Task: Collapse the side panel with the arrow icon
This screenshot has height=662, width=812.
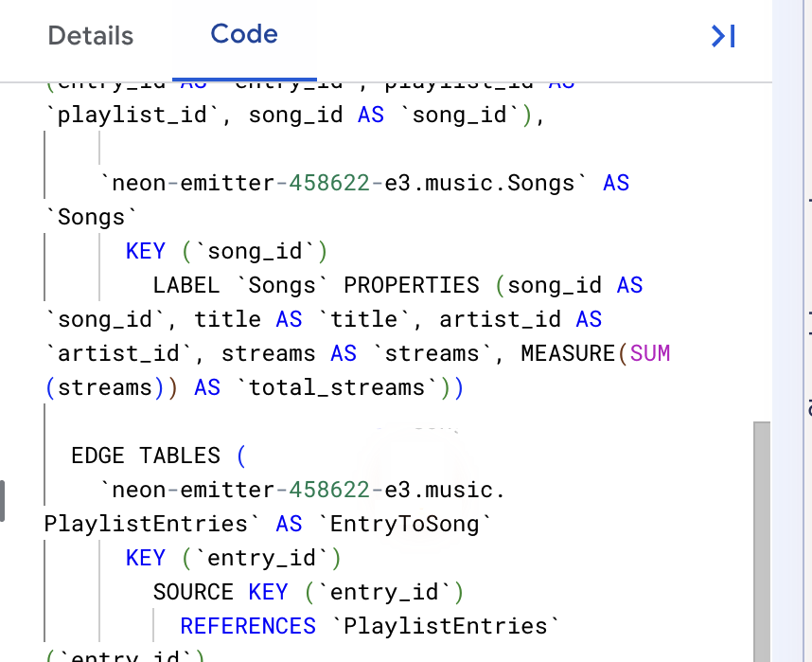Action: pyautogui.click(x=723, y=36)
